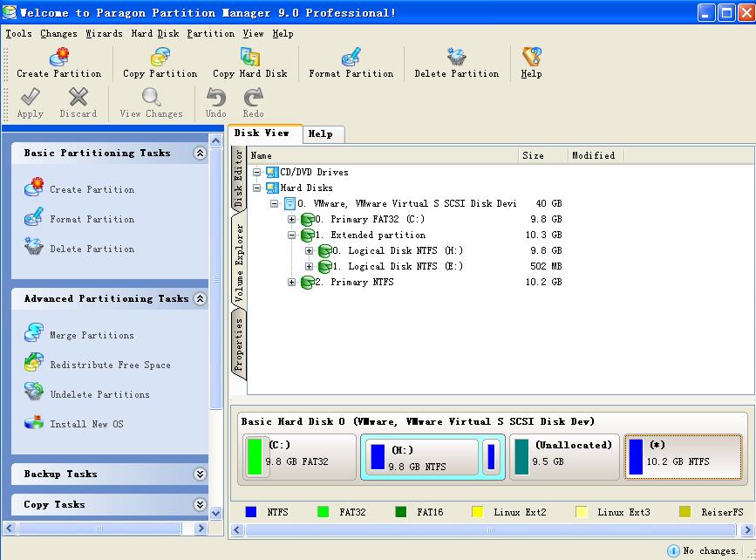Viewport: 756px width, 560px height.
Task: Click the Undo arrow icon
Action: click(x=215, y=97)
